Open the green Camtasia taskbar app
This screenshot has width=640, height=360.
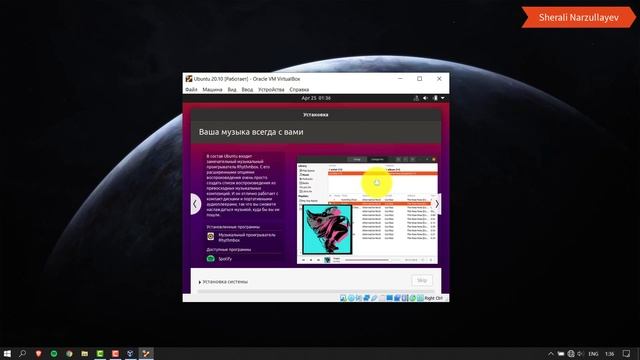pos(100,353)
